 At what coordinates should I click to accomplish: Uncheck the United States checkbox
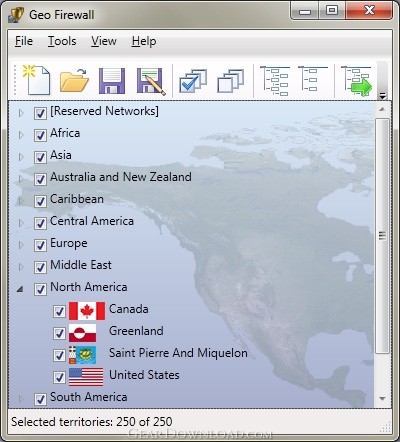[59, 377]
